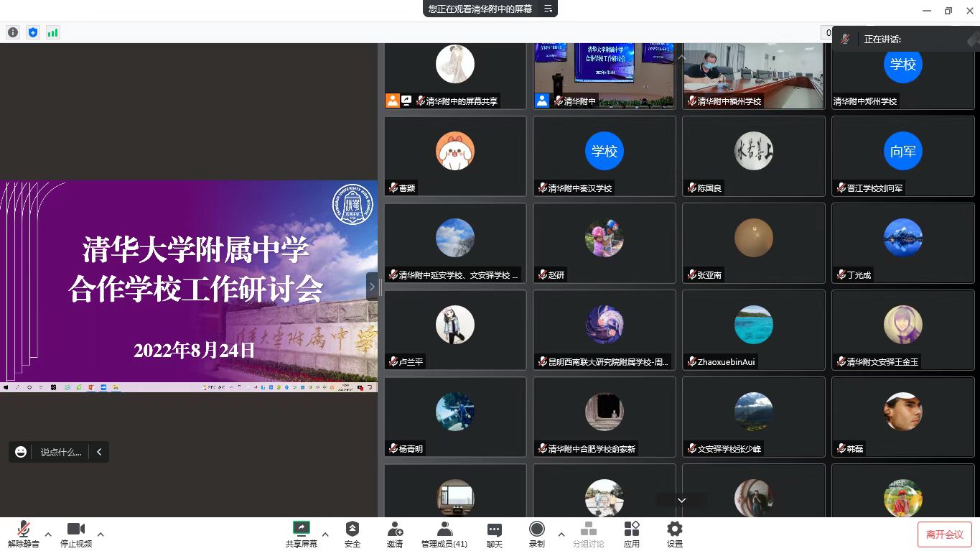Image resolution: width=980 pixels, height=551 pixels.
Task: Open the 邀请 invite dialog
Action: pos(395,534)
